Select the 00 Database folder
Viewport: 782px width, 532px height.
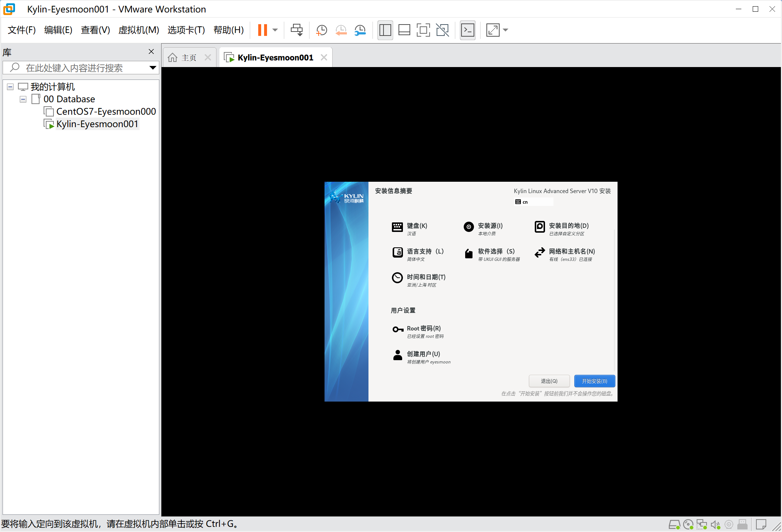coord(69,99)
